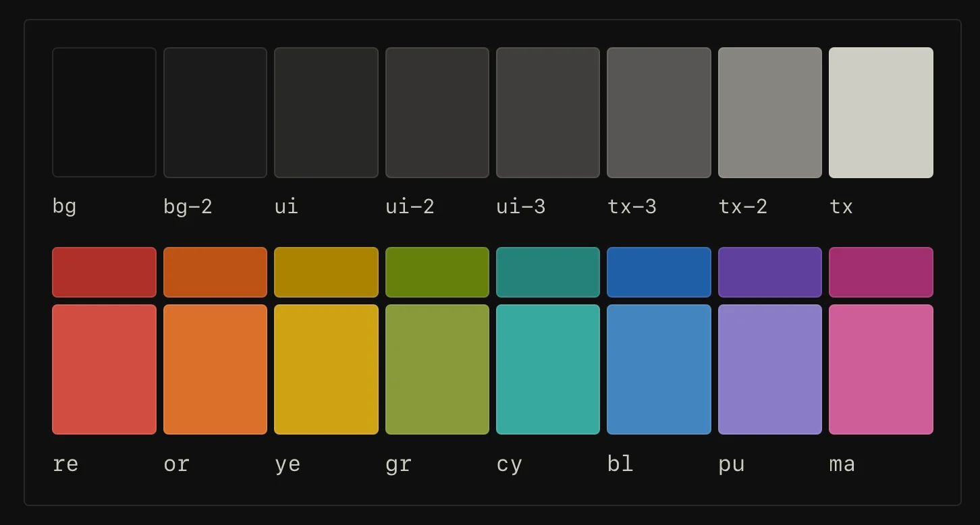
Task: Choose the light yellow swatch above ye label
Action: tap(326, 369)
